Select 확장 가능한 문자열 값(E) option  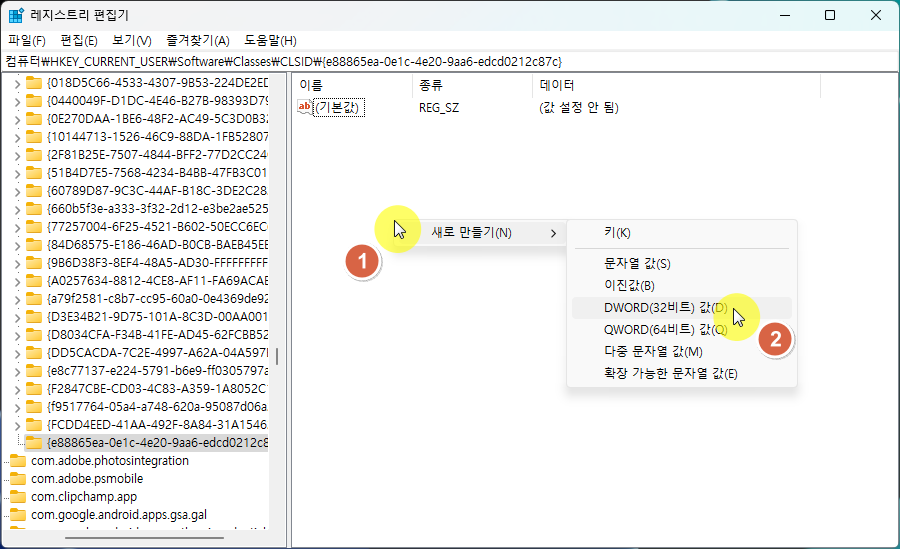(x=682, y=374)
